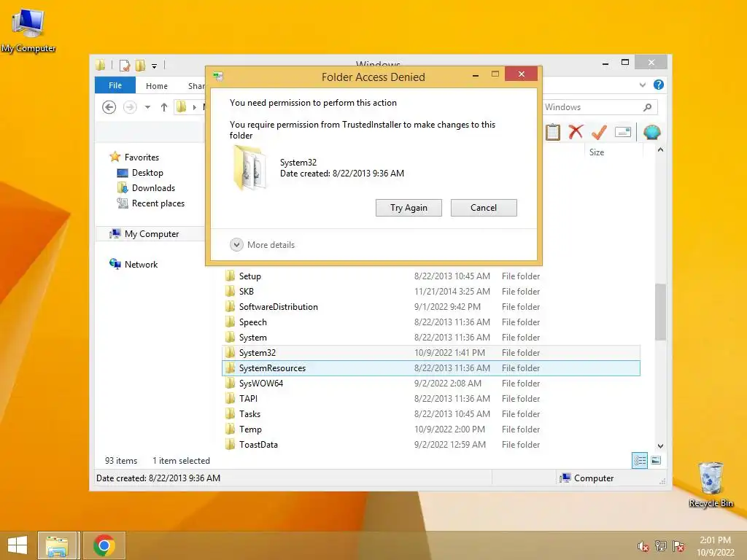Select the System folder row
This screenshot has height=560, width=747.
click(431, 337)
